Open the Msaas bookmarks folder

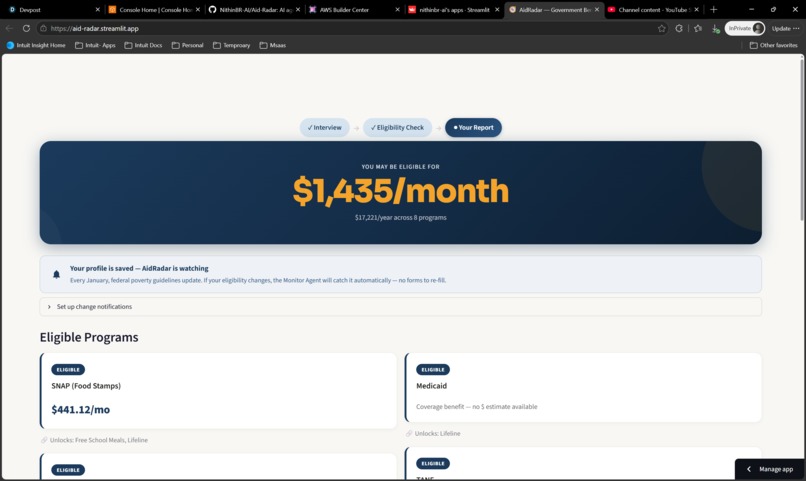pyautogui.click(x=272, y=45)
